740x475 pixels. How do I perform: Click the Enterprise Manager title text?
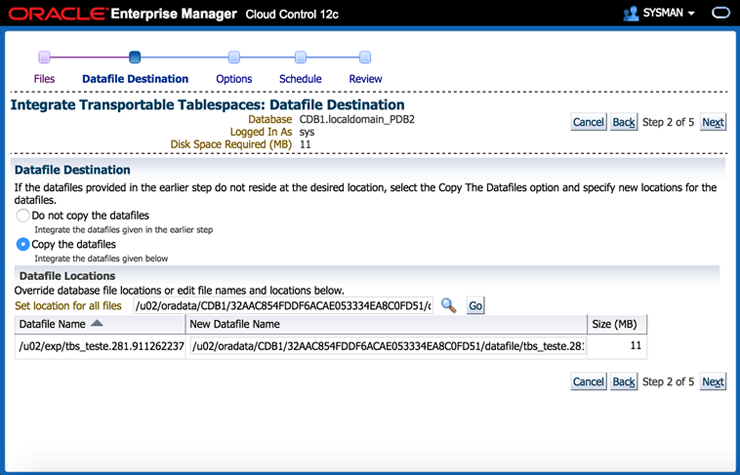[174, 14]
